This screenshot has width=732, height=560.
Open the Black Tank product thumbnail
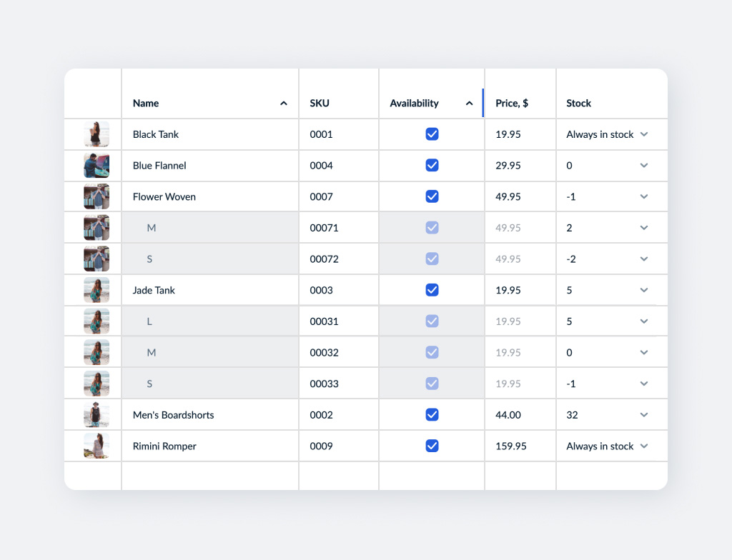click(97, 134)
